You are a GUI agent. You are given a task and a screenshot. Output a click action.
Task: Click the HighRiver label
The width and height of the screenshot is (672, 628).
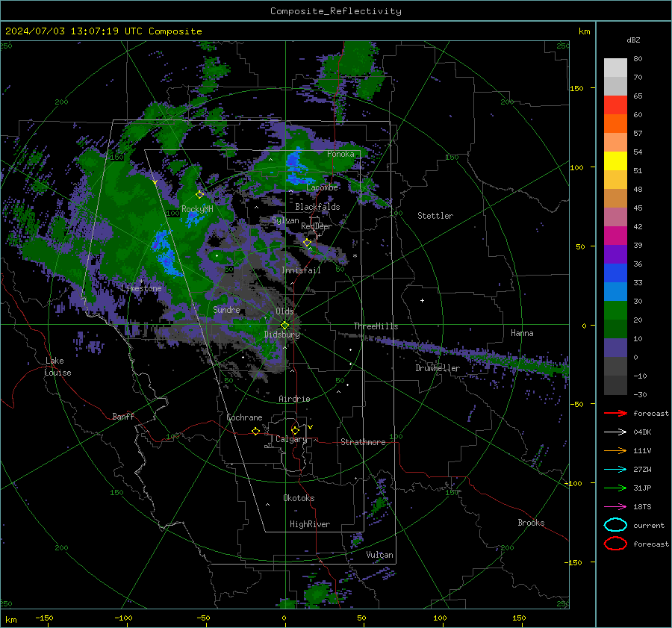[x=310, y=524]
